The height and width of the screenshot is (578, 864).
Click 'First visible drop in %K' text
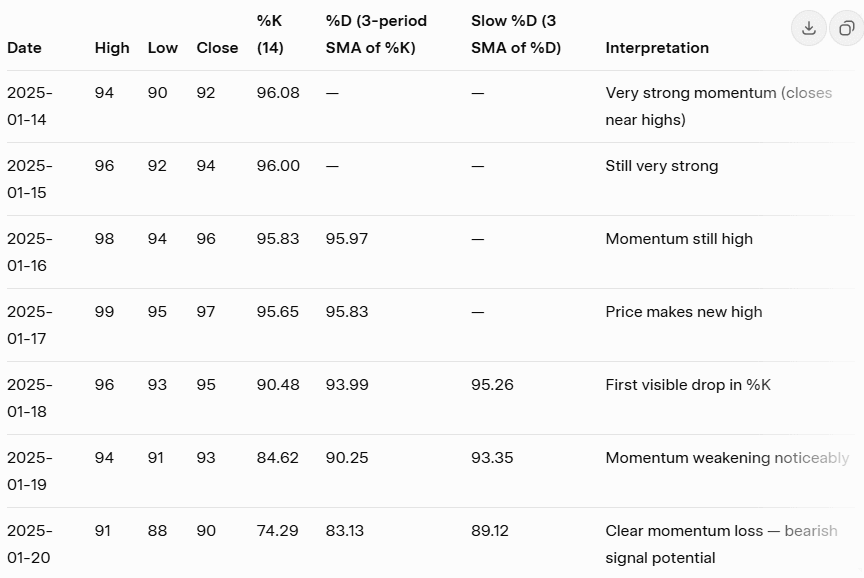688,385
